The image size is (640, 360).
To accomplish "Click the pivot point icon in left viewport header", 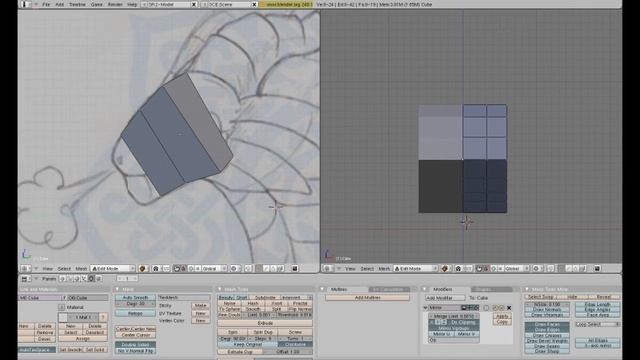I will tap(156, 269).
